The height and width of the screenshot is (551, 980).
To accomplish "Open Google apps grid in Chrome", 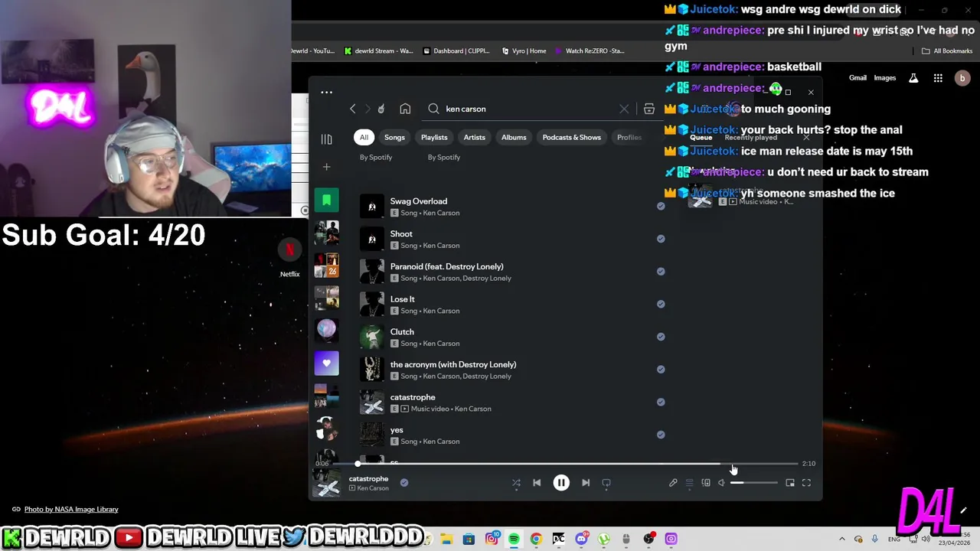I will tap(938, 78).
